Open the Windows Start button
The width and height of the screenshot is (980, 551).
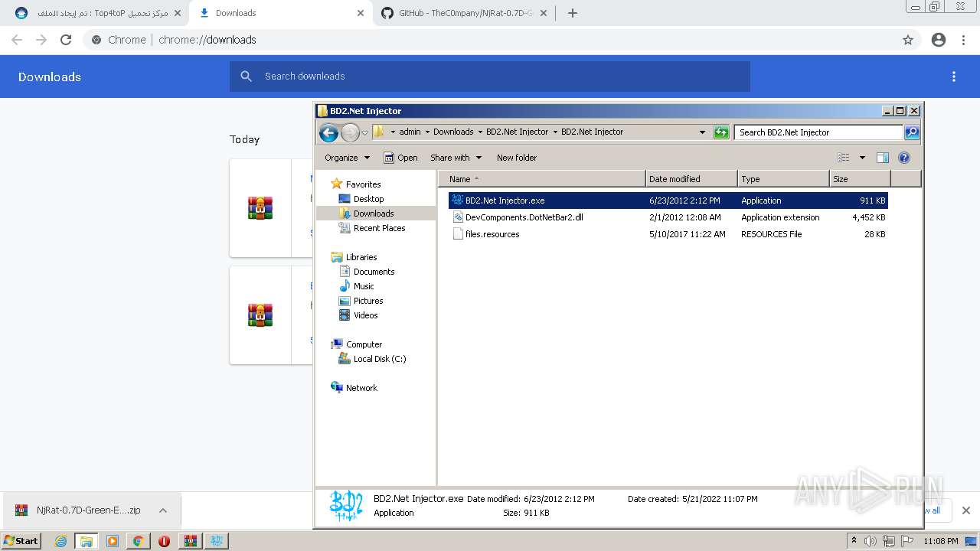(21, 541)
